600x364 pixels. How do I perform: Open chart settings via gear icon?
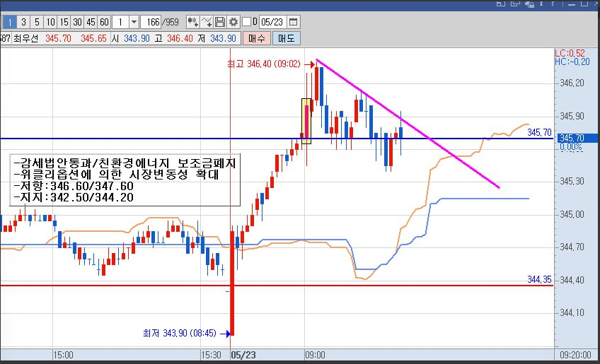pyautogui.click(x=233, y=22)
